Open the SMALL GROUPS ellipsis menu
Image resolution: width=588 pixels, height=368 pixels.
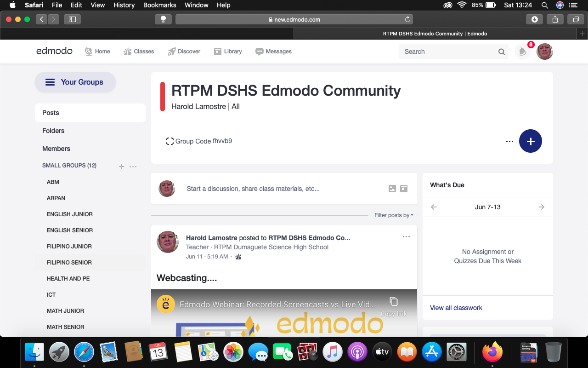coord(133,167)
